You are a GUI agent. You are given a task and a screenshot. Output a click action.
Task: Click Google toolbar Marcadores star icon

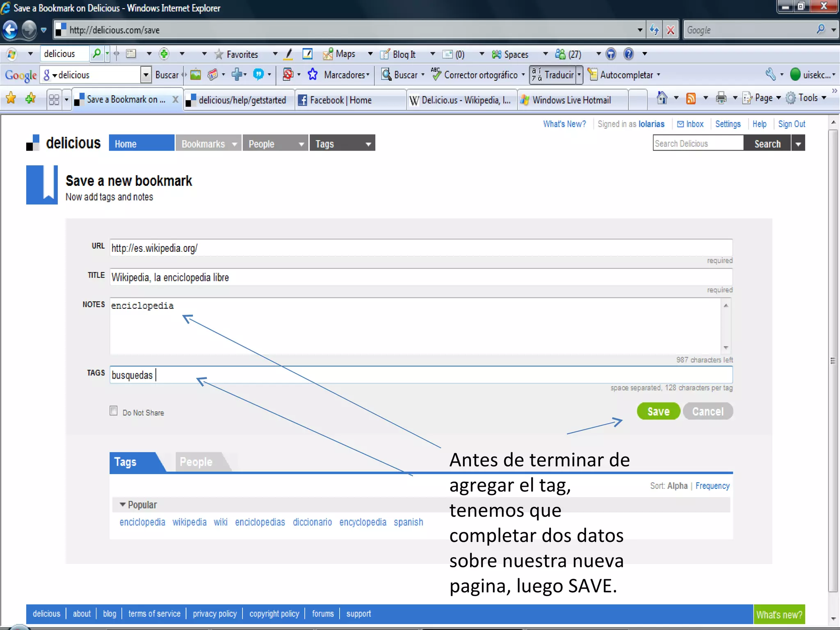pyautogui.click(x=313, y=75)
